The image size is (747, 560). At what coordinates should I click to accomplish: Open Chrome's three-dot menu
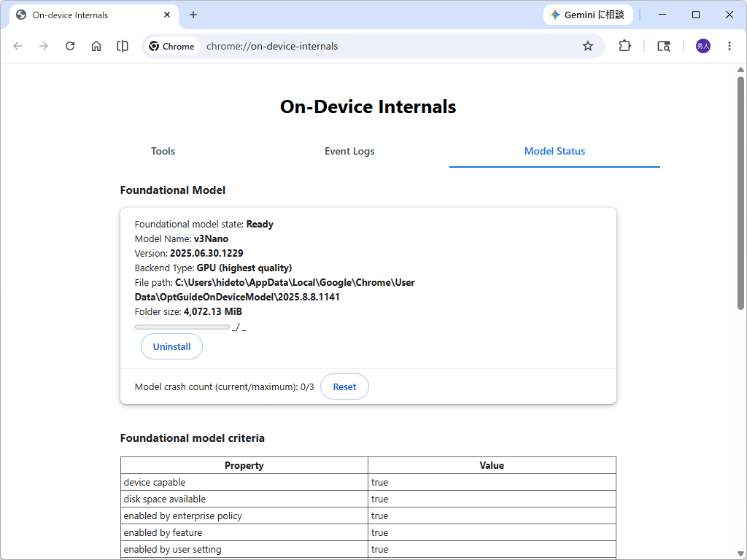pos(729,46)
